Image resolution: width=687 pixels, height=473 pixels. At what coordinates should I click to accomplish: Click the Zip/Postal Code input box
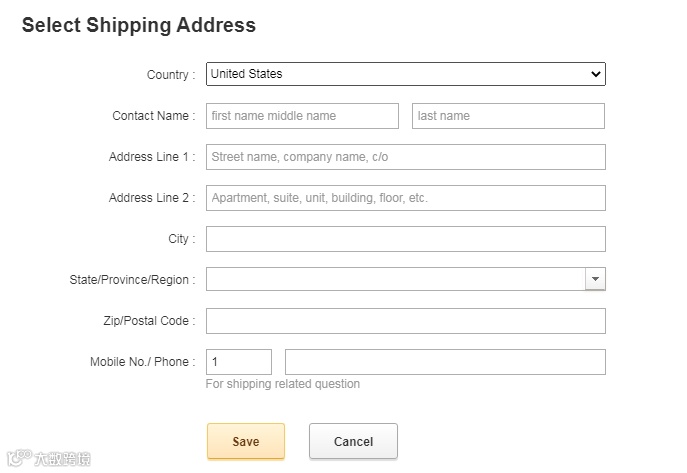click(x=405, y=321)
